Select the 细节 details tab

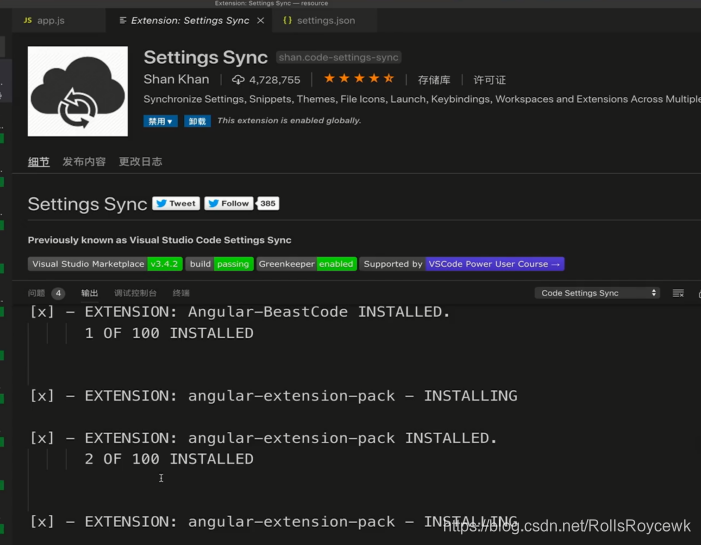tap(39, 161)
